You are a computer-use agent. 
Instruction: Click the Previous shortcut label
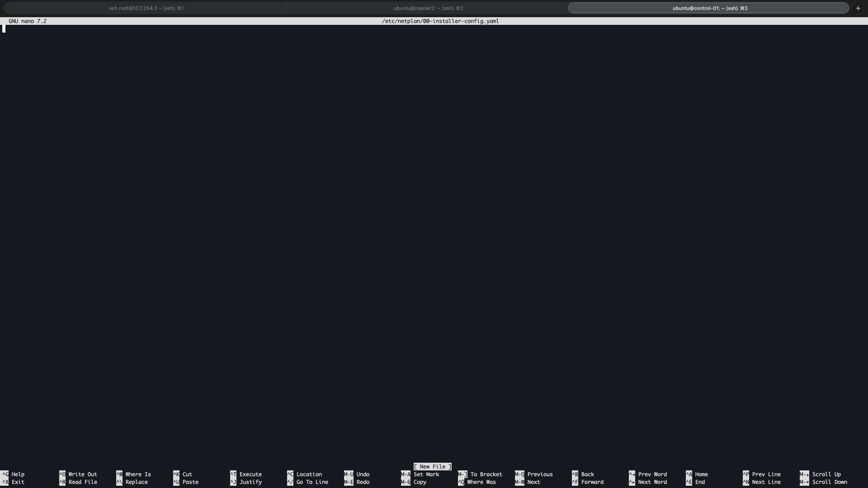pyautogui.click(x=540, y=474)
